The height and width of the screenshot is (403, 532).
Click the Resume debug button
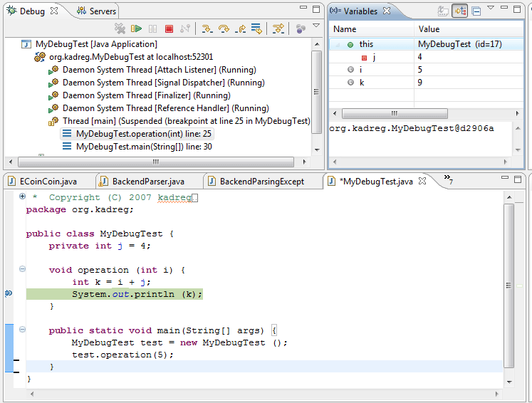tap(137, 29)
